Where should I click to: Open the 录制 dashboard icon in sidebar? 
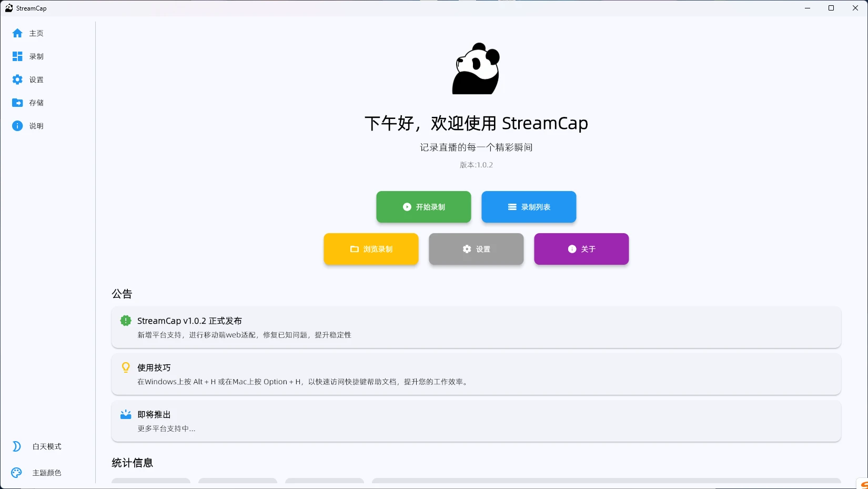click(x=17, y=56)
